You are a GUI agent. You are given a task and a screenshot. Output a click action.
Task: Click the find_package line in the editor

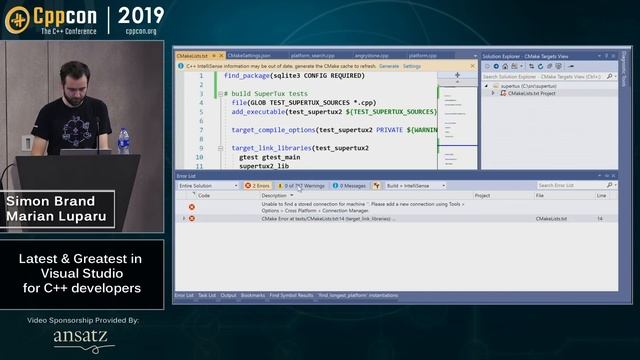click(x=294, y=76)
